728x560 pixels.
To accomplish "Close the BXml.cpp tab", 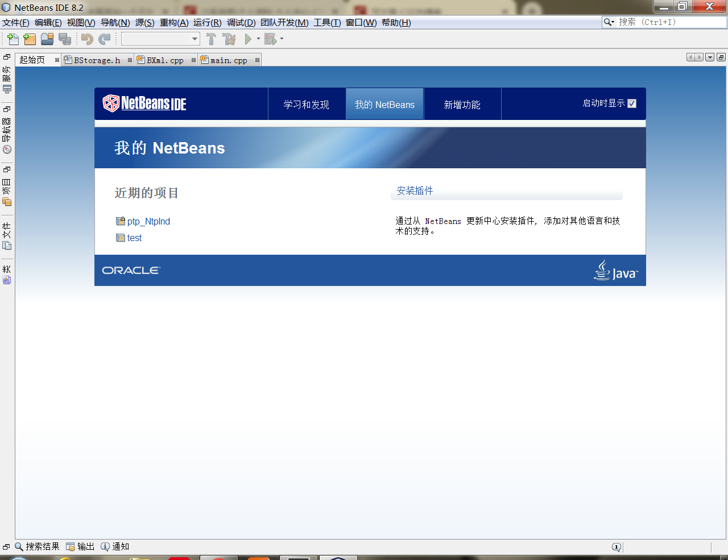I will coord(193,60).
